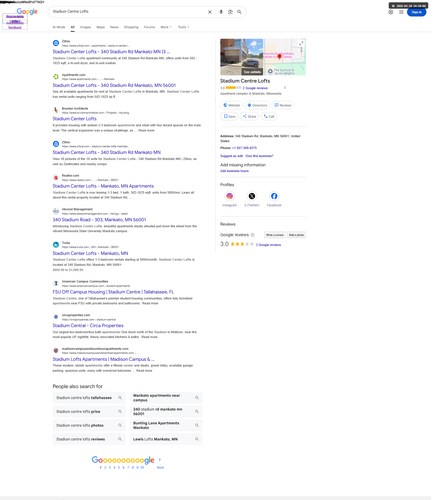Click the Write a review button
Viewport: 436px width, 500px height.
[275, 235]
